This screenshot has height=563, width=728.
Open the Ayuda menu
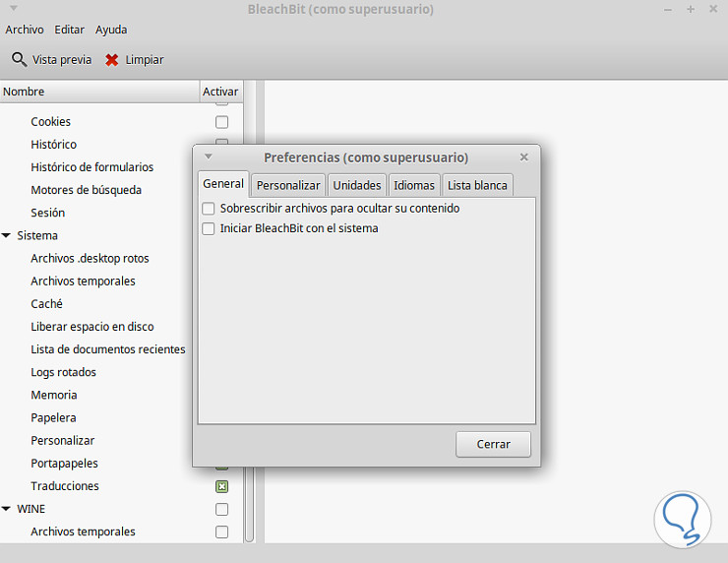click(x=111, y=30)
